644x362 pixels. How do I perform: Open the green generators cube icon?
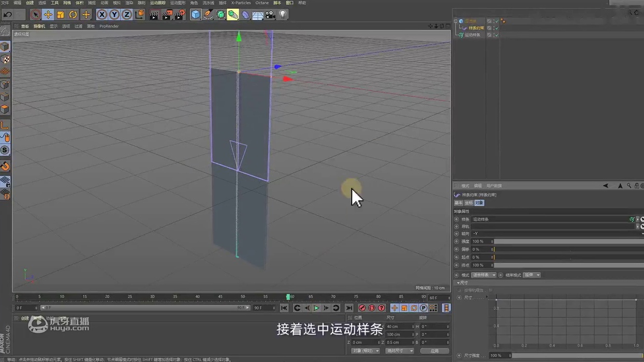221,14
